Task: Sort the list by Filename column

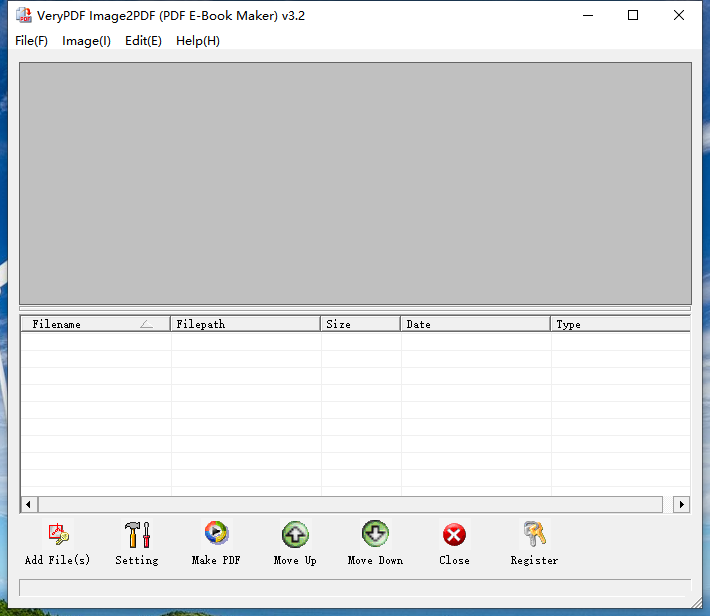Action: click(x=96, y=324)
